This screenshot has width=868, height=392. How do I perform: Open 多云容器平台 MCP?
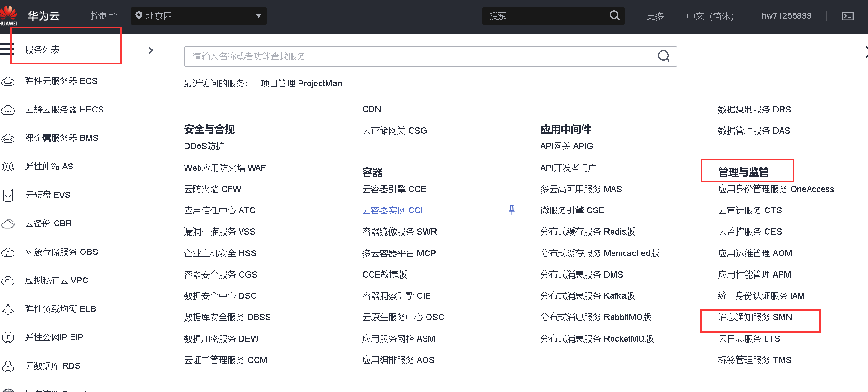pyautogui.click(x=399, y=253)
